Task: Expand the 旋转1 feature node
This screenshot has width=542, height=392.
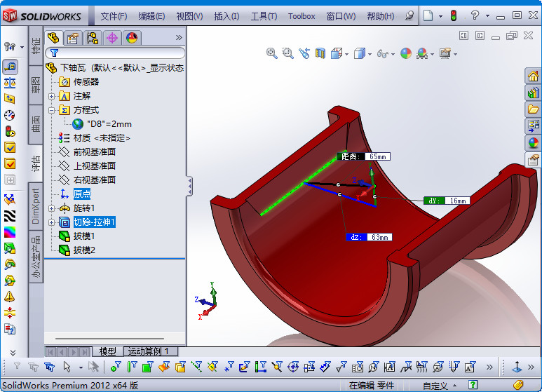Action: (x=51, y=208)
